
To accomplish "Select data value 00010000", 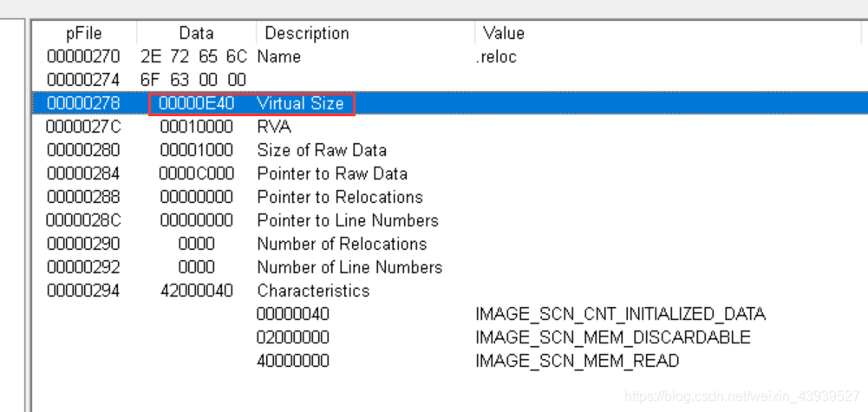I will (197, 127).
